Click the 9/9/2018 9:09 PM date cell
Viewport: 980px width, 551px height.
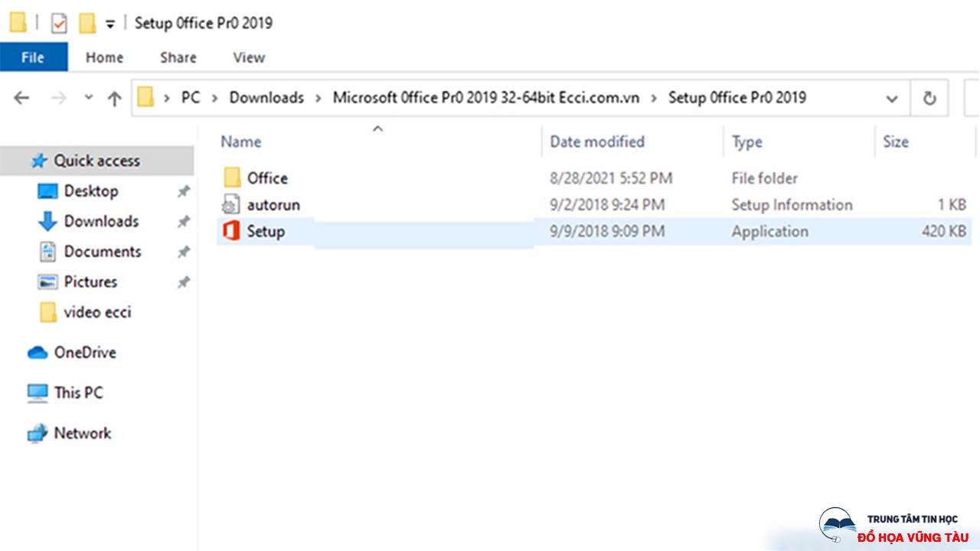(x=607, y=231)
